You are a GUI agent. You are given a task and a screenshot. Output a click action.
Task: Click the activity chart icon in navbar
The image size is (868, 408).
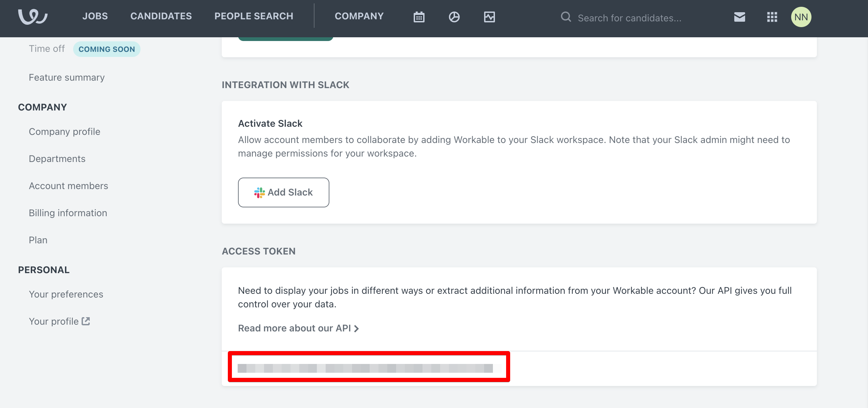click(x=489, y=17)
